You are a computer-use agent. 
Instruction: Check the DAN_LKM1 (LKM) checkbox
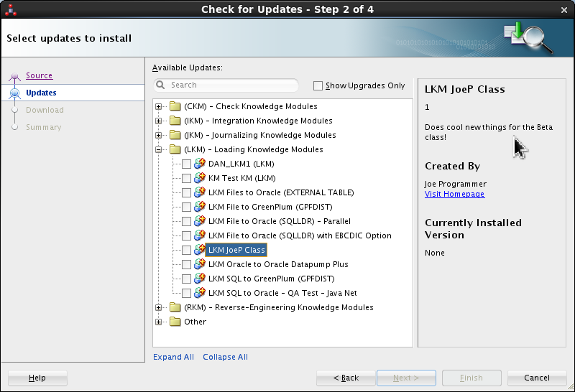tap(186, 164)
